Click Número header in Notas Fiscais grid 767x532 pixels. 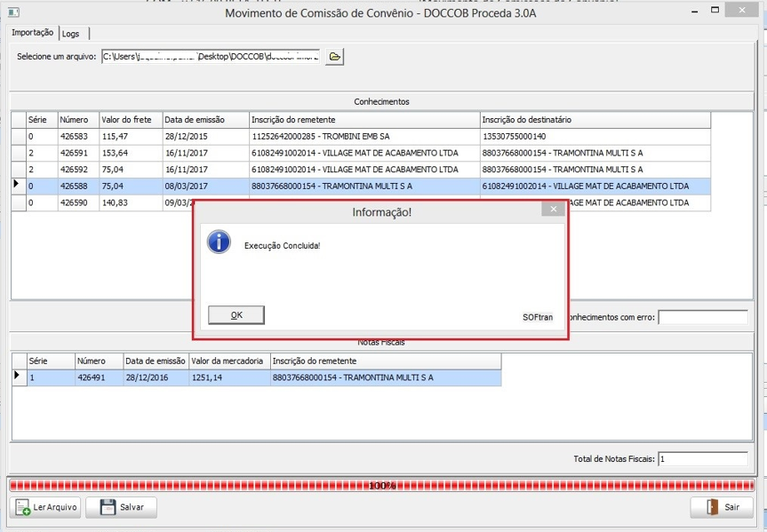coord(99,361)
